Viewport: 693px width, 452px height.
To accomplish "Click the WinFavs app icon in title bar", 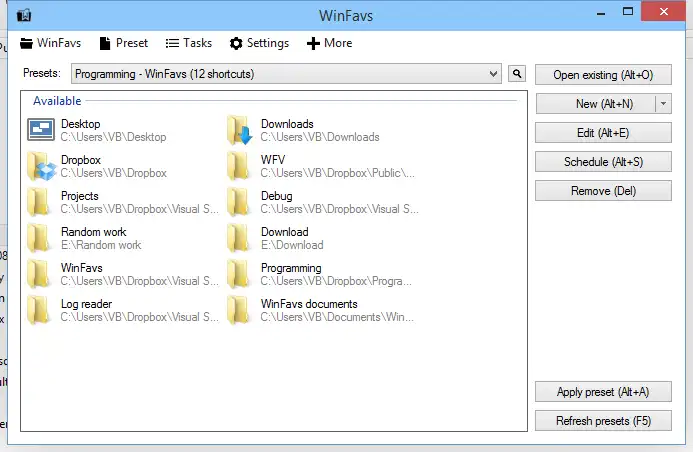I will pos(24,15).
